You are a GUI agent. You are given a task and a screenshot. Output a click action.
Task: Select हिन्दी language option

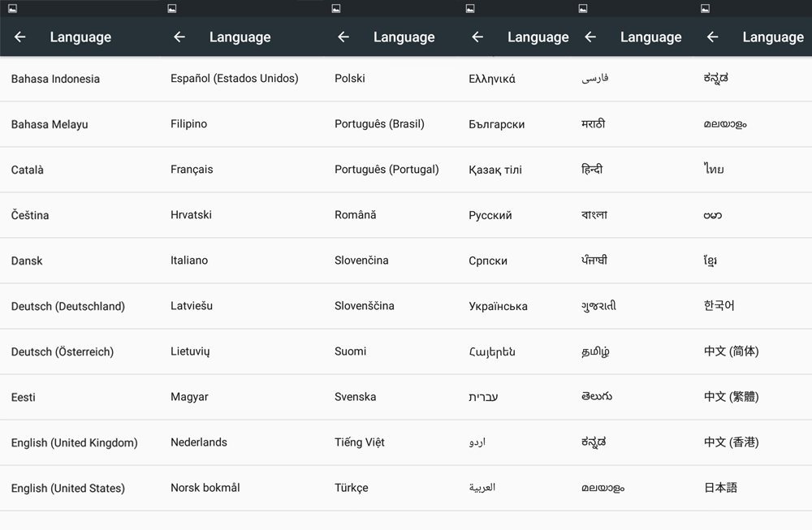(x=592, y=170)
